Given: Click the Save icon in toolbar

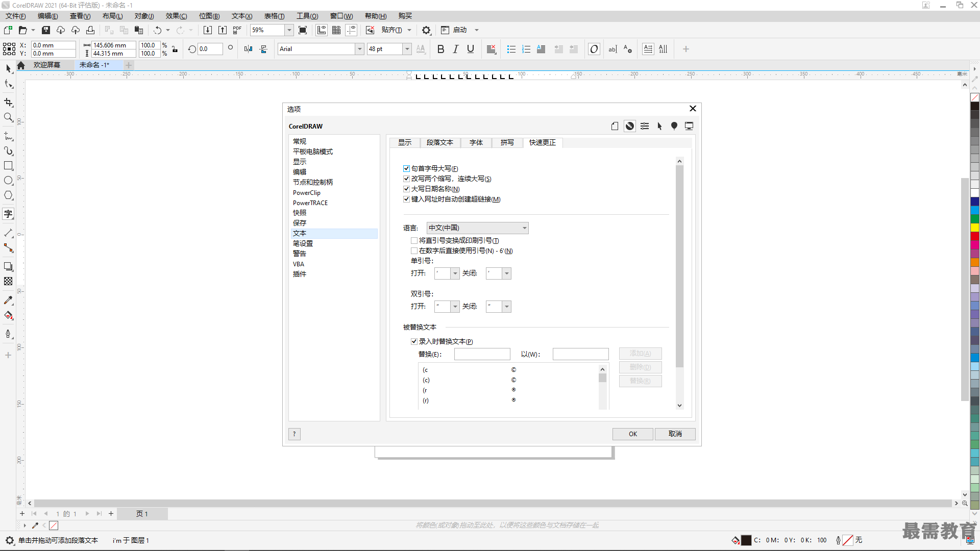Looking at the screenshot, I should [x=46, y=30].
